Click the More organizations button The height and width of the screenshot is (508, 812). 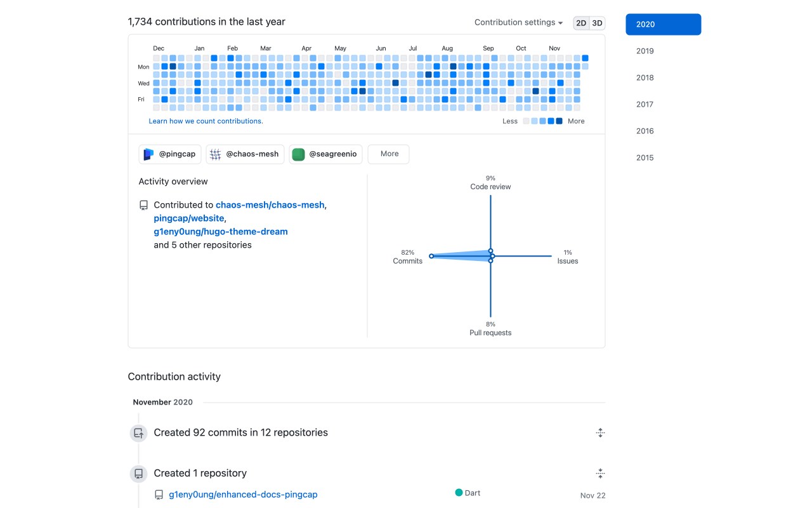[x=389, y=154]
